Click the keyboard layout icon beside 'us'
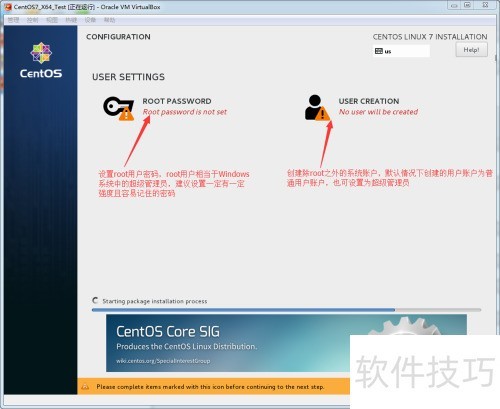The height and width of the screenshot is (409, 500). [x=379, y=51]
